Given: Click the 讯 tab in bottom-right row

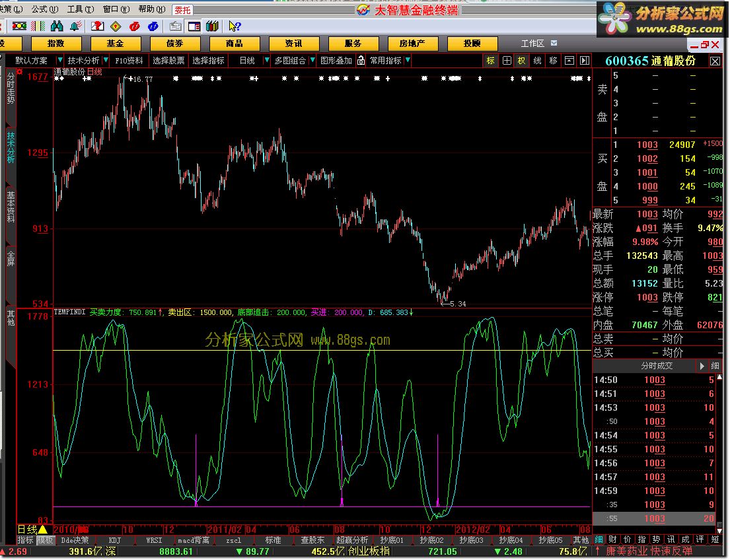Looking at the screenshot, I should coord(671,540).
